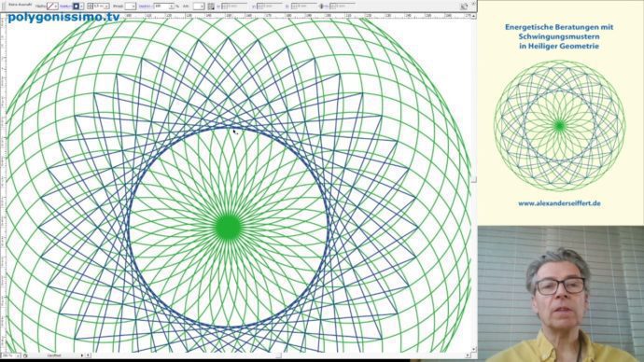644x362 pixels.
Task: Click the small mandala logo thumbnail
Action: tap(559, 126)
